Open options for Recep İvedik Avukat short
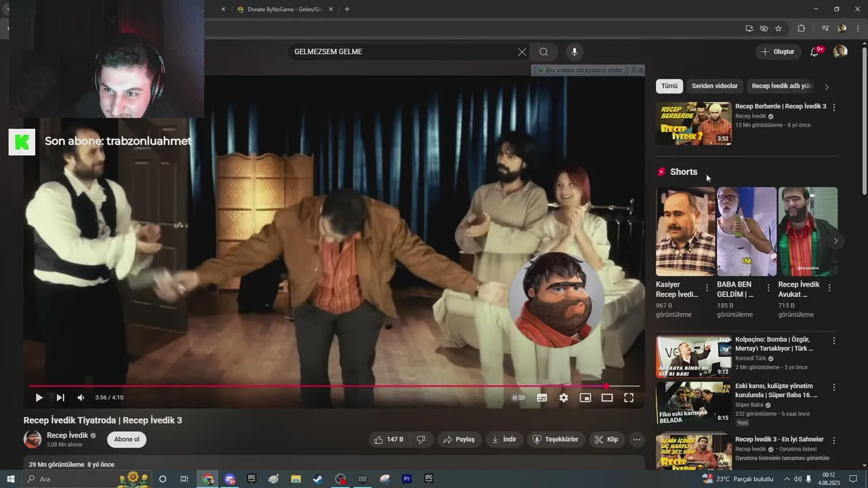868x488 pixels. pyautogui.click(x=829, y=288)
